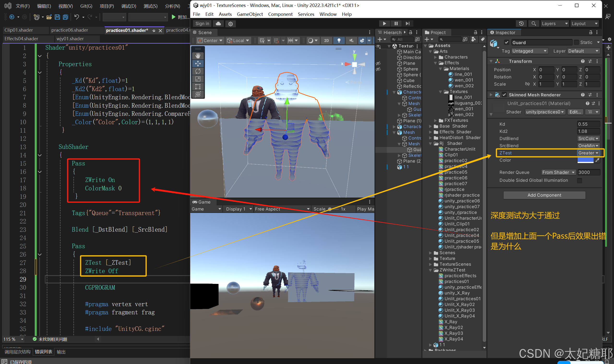Expand the Scenes folder in Project
614x364 pixels.
pos(430,253)
